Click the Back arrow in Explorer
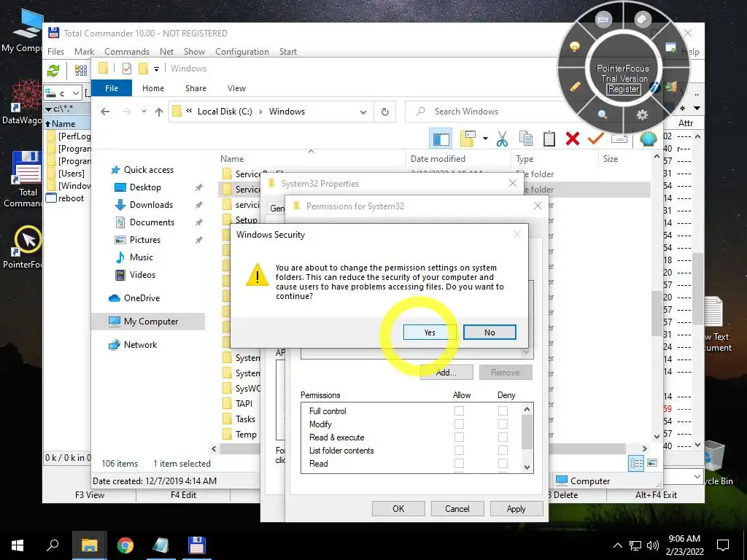 (105, 112)
